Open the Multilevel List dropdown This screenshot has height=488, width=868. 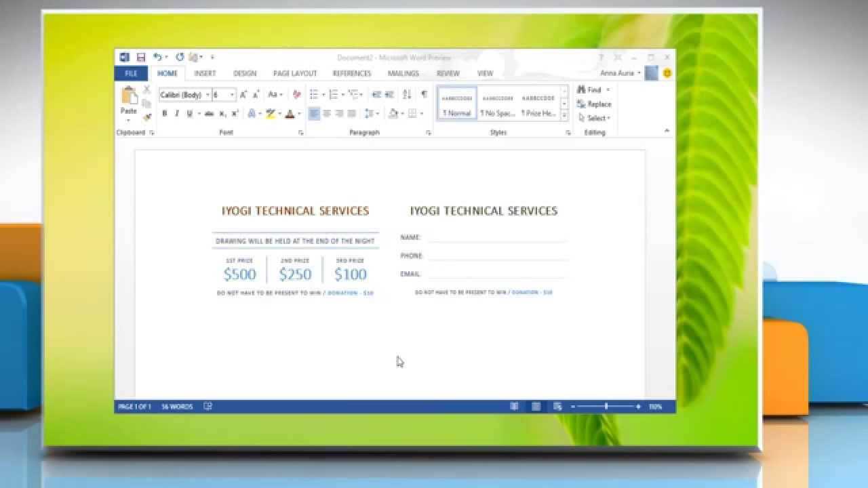[x=361, y=95]
